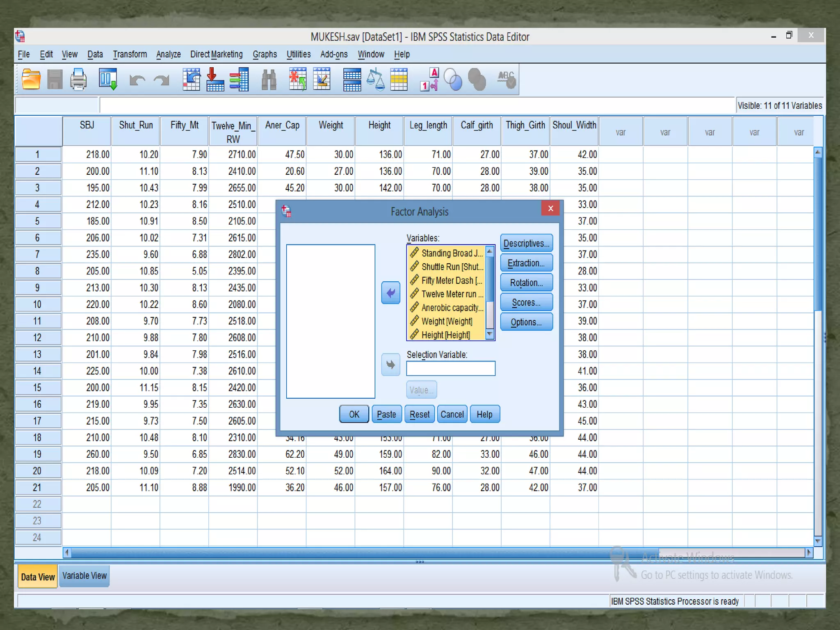Image resolution: width=840 pixels, height=630 pixels.
Task: Click the Weight cases scale icon
Action: point(375,79)
